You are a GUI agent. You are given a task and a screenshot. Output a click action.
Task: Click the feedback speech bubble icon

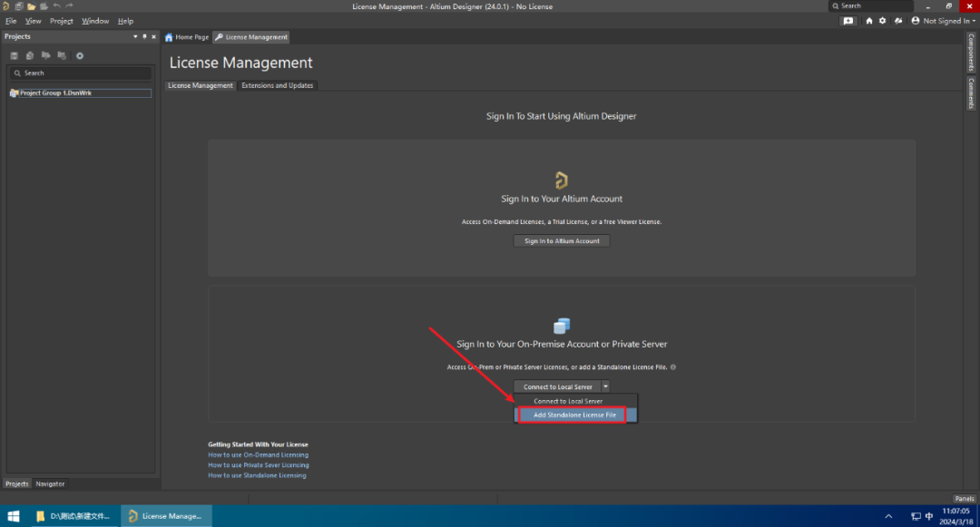[x=848, y=21]
